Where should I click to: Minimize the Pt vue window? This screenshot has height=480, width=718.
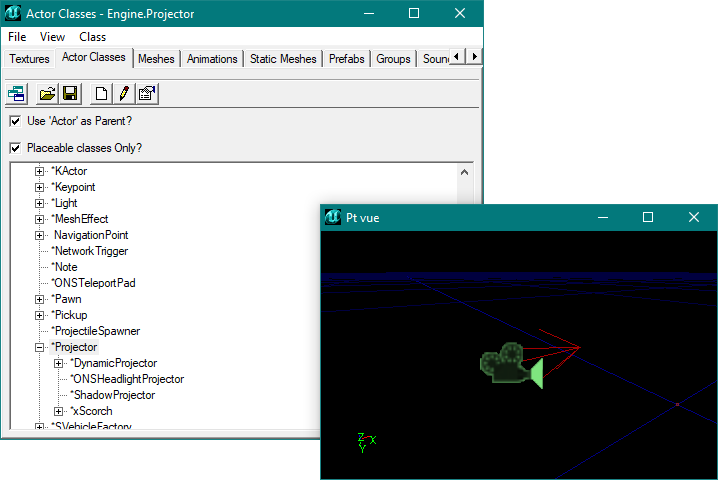(x=603, y=217)
